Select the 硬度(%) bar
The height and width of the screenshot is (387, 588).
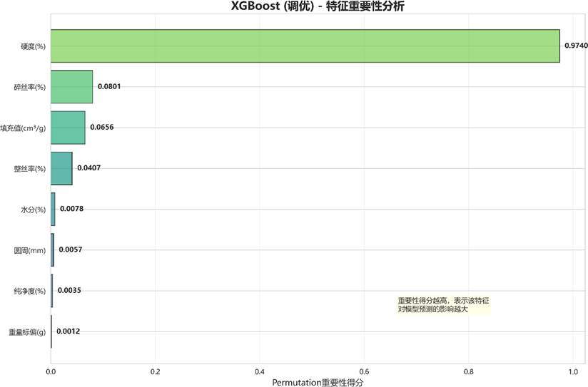[x=305, y=46]
